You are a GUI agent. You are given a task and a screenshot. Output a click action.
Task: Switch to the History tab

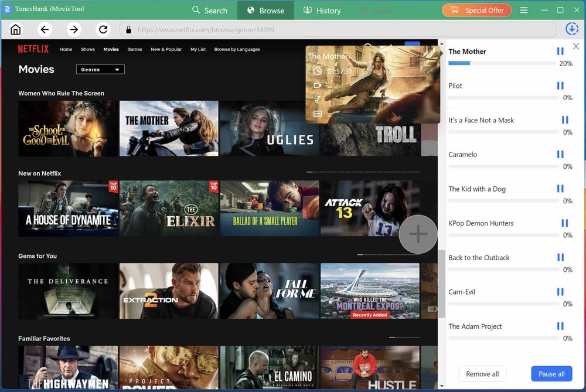click(322, 10)
